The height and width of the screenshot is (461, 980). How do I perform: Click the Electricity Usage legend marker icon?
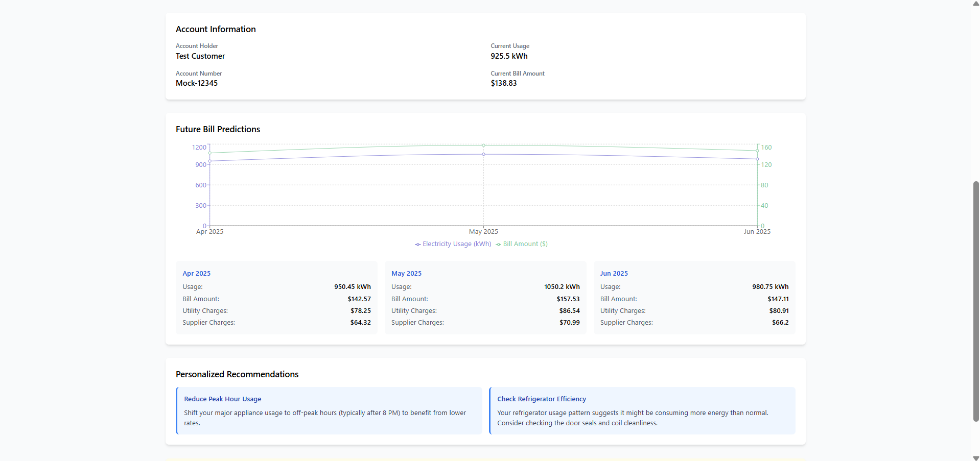[x=417, y=244]
